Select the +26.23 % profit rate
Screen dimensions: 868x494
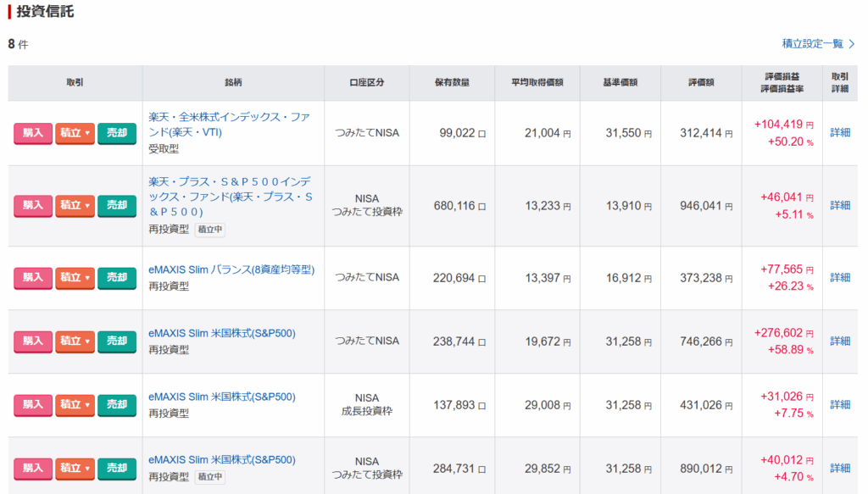(791, 286)
